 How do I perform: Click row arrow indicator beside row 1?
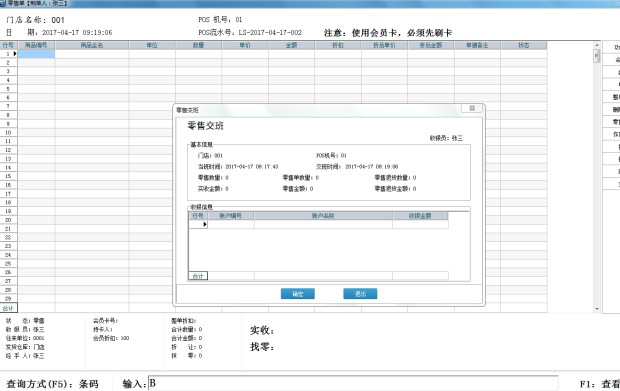tap(15, 53)
